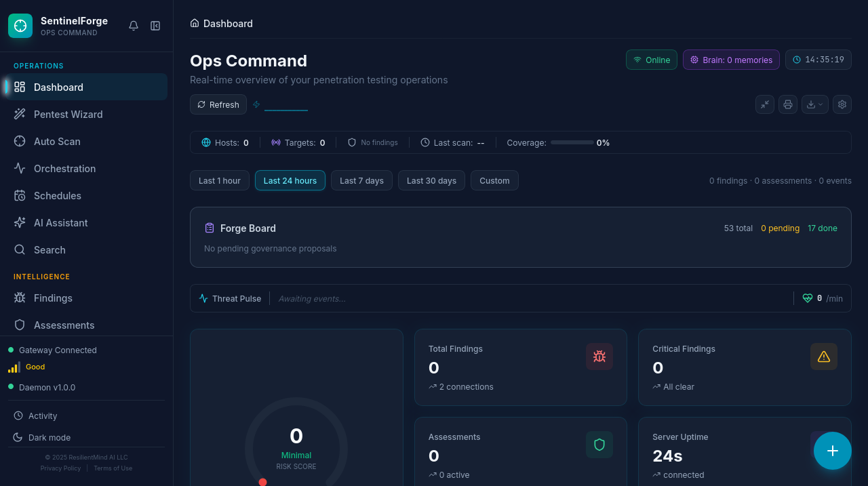This screenshot has height=486, width=868.
Task: Open the Custom time range picker
Action: coord(494,180)
